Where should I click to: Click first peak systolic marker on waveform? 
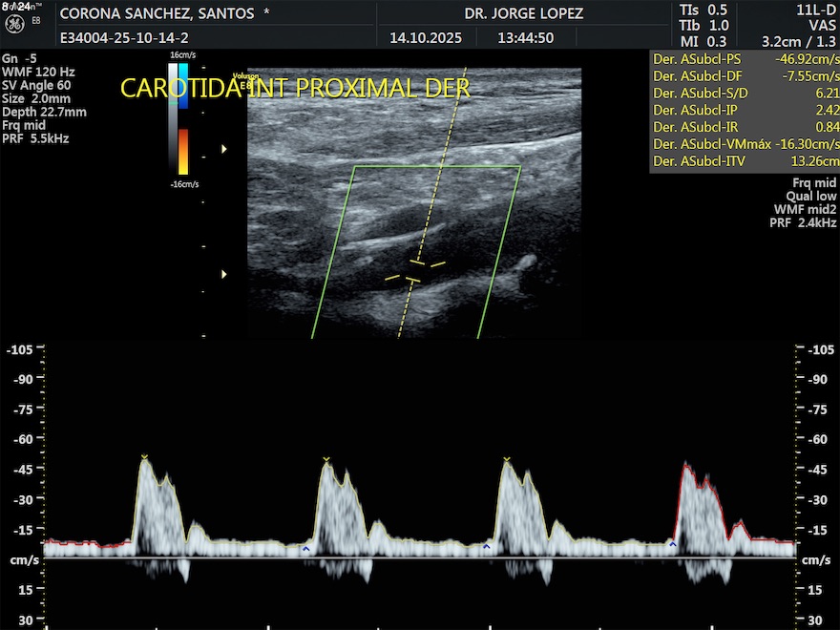144,459
